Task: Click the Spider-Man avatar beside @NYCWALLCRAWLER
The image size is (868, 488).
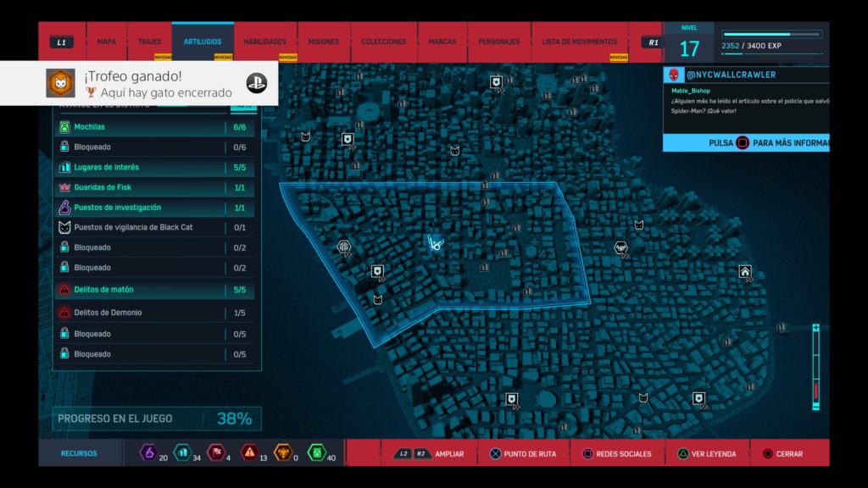Action: click(x=674, y=75)
